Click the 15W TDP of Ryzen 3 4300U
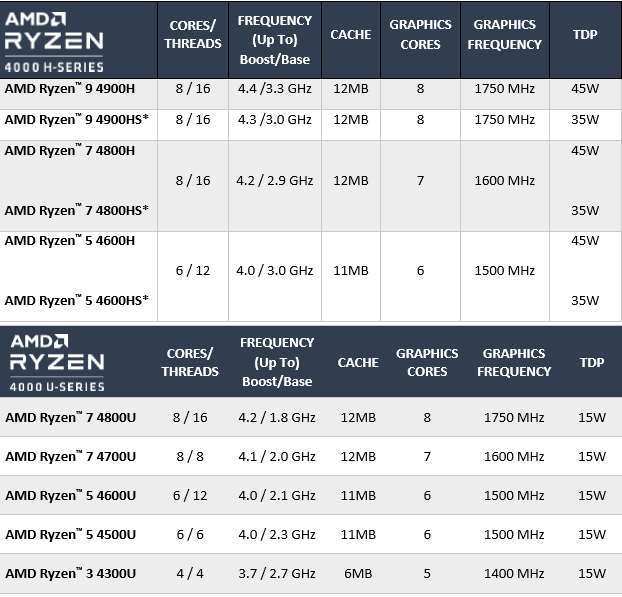 tap(592, 573)
